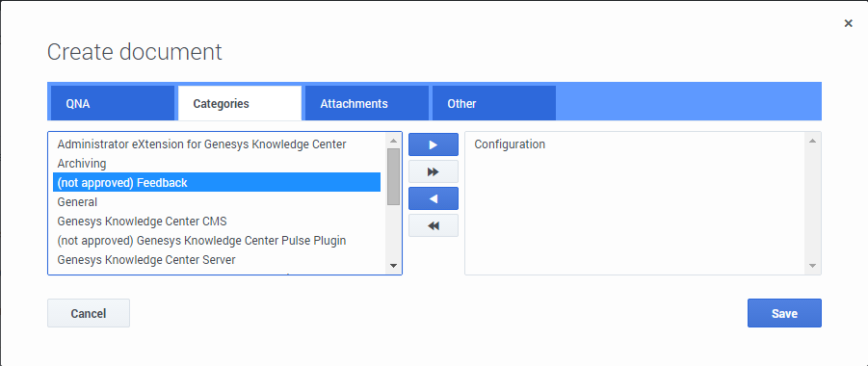Click the selected list scroll-up arrow
Image resolution: width=868 pixels, height=366 pixels.
coord(812,141)
